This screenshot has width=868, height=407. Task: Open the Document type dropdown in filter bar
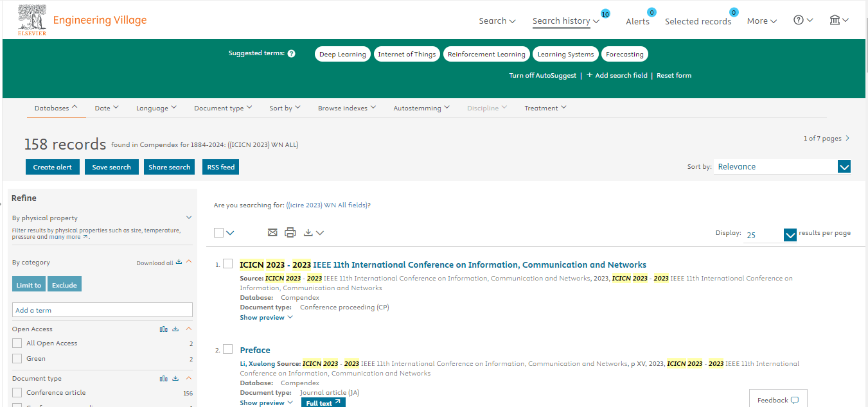223,108
